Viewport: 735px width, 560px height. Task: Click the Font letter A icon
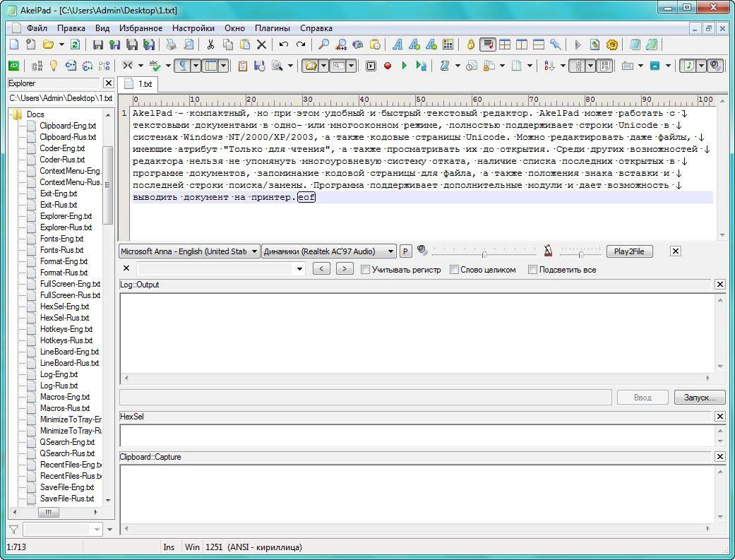click(x=398, y=44)
